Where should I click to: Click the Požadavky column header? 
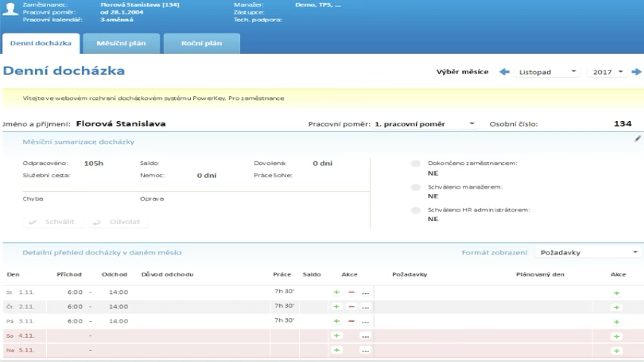(x=409, y=274)
